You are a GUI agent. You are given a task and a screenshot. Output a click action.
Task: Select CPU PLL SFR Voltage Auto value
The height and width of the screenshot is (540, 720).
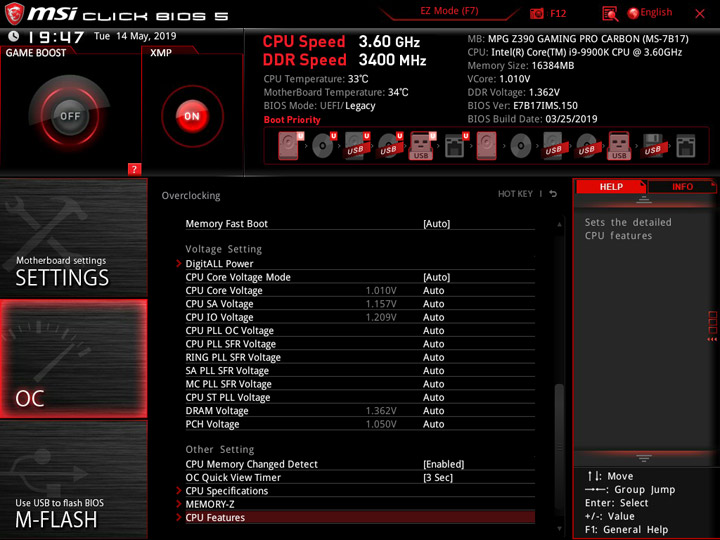click(x=433, y=343)
